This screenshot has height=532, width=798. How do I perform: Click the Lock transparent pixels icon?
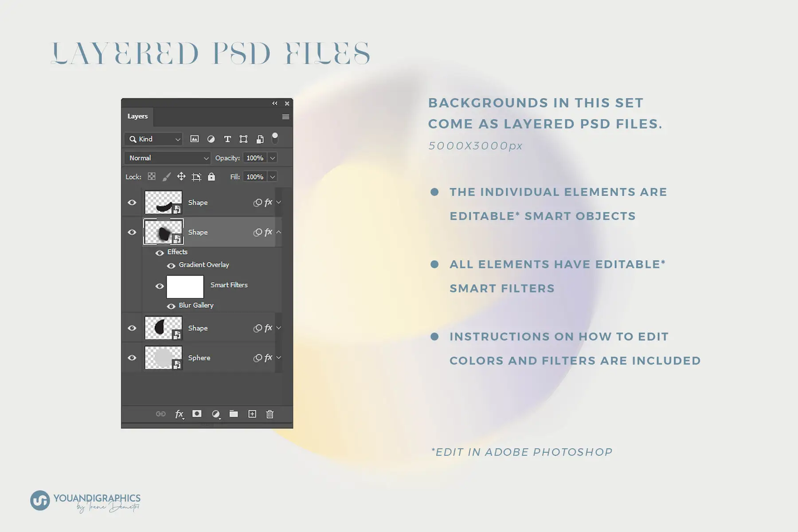(x=152, y=176)
